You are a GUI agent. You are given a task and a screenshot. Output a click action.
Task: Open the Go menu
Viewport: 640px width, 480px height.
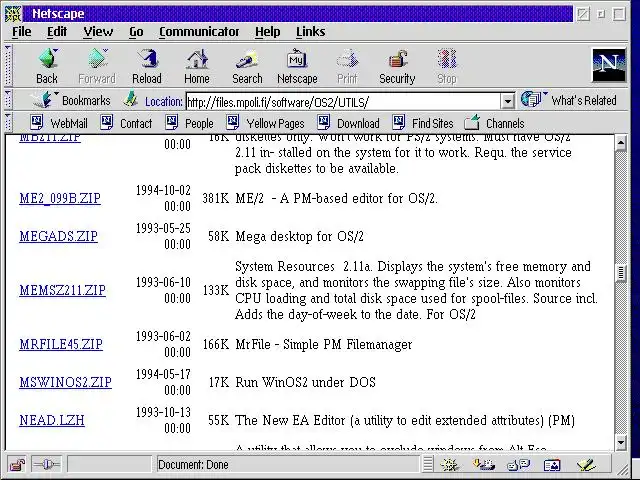click(x=136, y=32)
